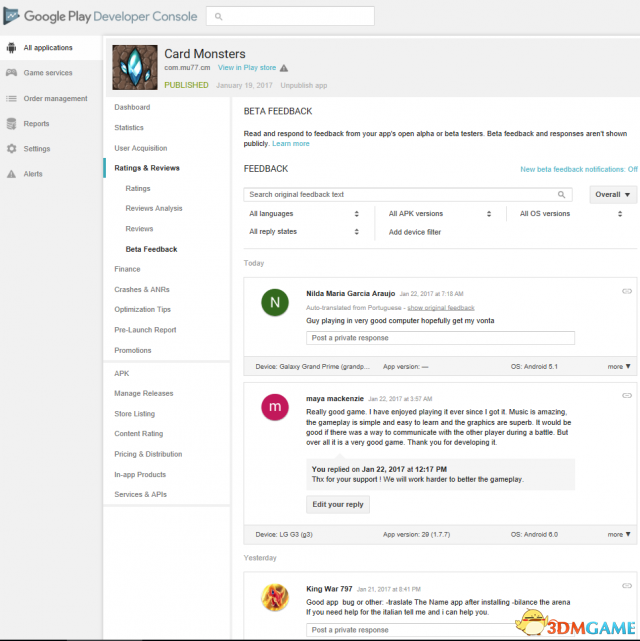This screenshot has width=640, height=641.
Task: Copy link icon for Nilda's feedback
Action: coord(626,290)
